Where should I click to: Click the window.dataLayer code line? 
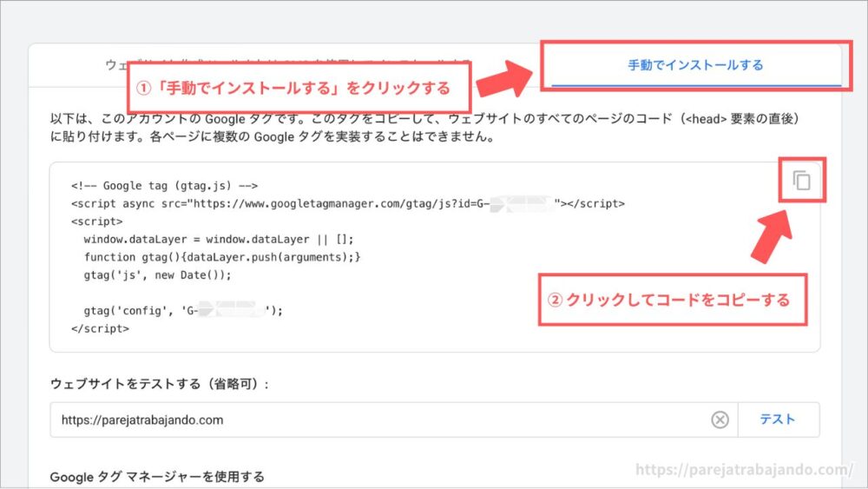tap(218, 239)
